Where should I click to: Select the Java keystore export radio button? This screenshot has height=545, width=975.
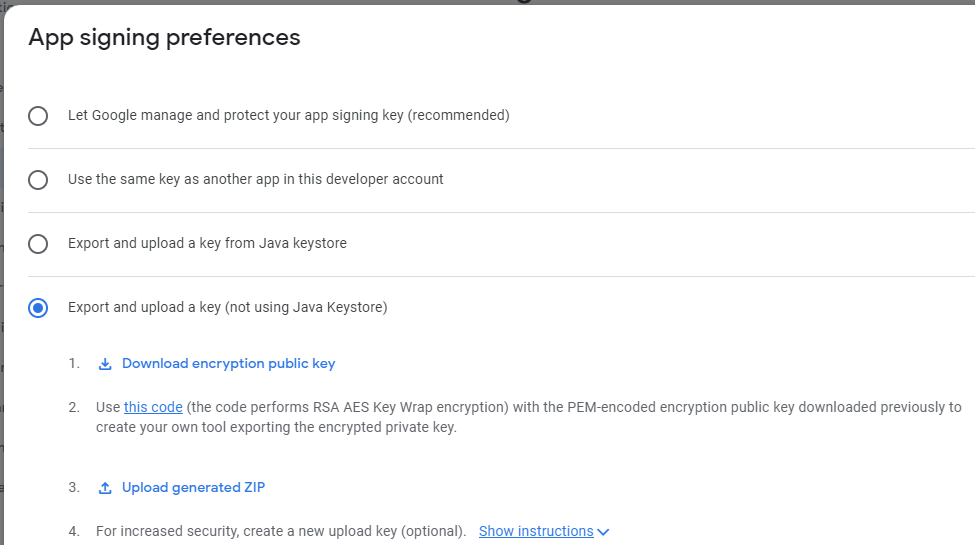pos(38,244)
